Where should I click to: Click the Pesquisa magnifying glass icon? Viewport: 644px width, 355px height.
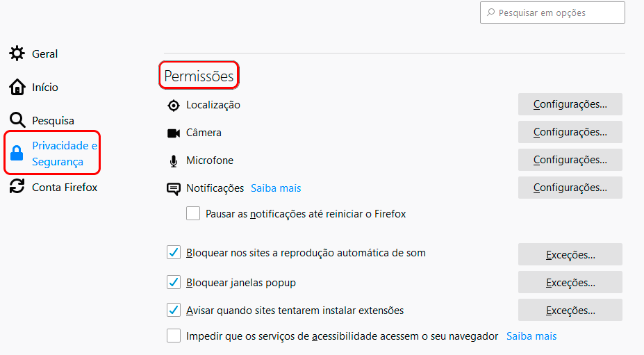(x=17, y=120)
